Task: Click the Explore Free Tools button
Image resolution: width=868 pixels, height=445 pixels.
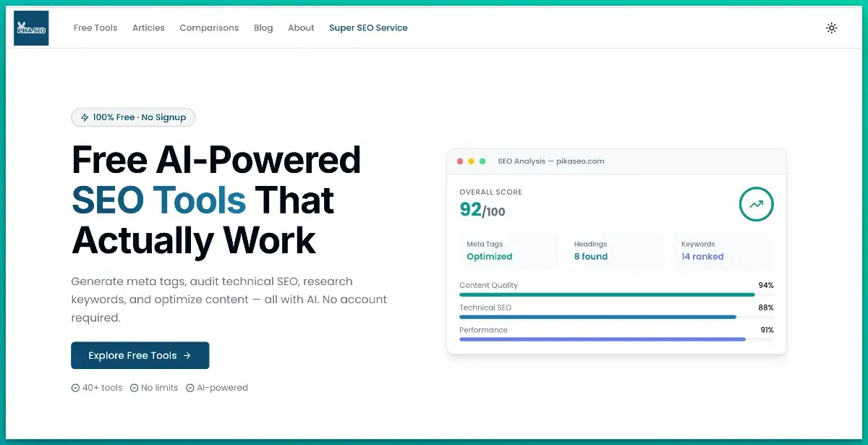Action: [140, 355]
